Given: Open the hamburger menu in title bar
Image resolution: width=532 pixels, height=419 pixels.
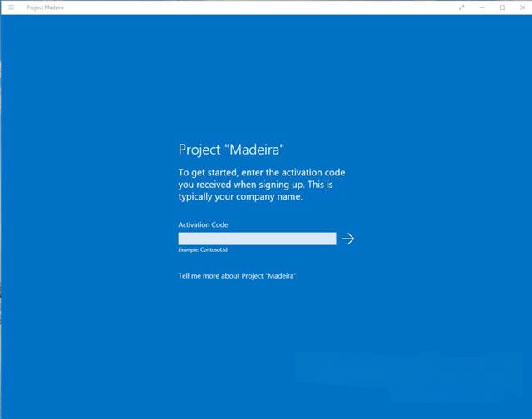Looking at the screenshot, I should (11, 7).
